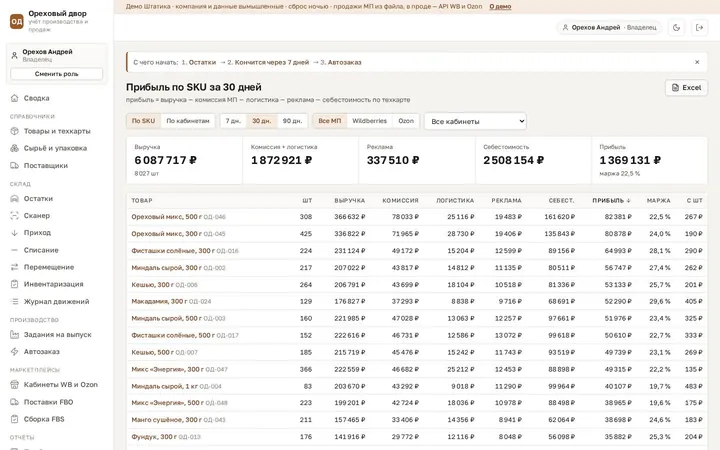Sort by the Логистика column header
Image resolution: width=720 pixels, height=450 pixels.
click(x=455, y=200)
